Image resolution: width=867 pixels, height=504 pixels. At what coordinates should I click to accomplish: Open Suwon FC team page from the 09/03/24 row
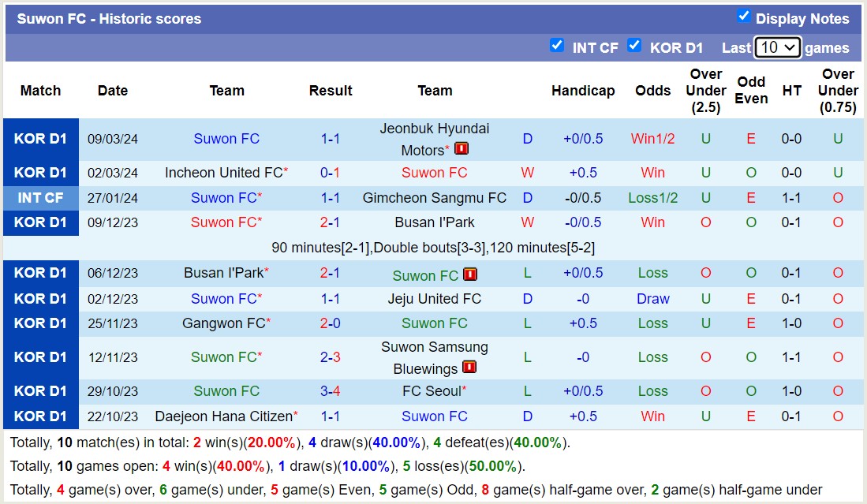pos(226,138)
